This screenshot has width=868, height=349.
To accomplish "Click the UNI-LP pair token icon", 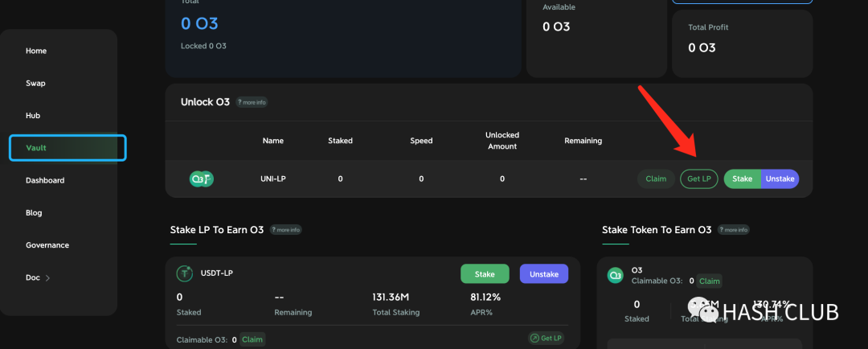I will 202,179.
